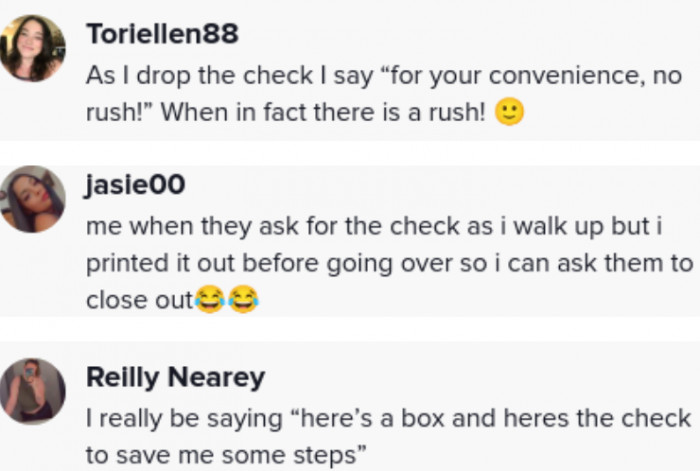Viewport: 700px width, 471px height.
Task: Click the smiley face emoji after "rush!"
Action: point(510,114)
